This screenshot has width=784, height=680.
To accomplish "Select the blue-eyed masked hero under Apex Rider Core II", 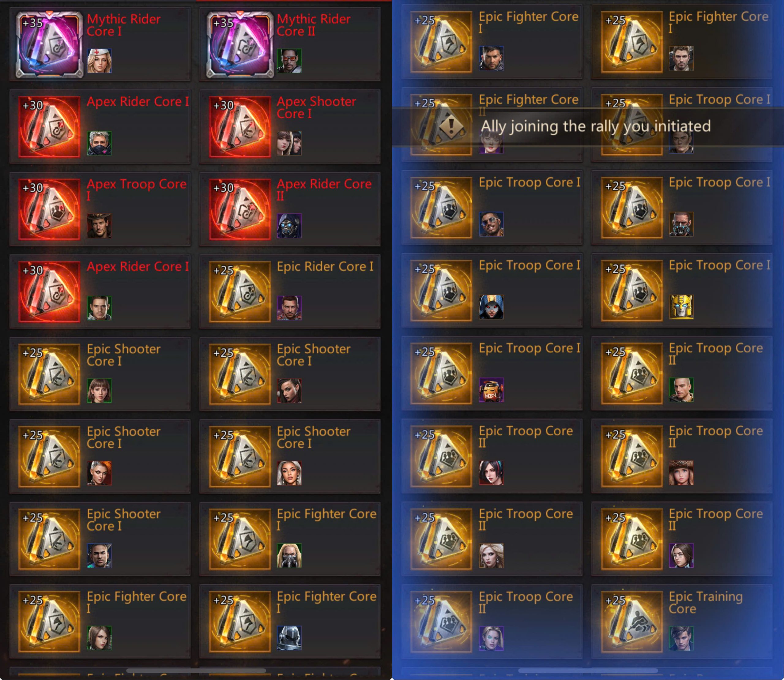I will (x=289, y=226).
